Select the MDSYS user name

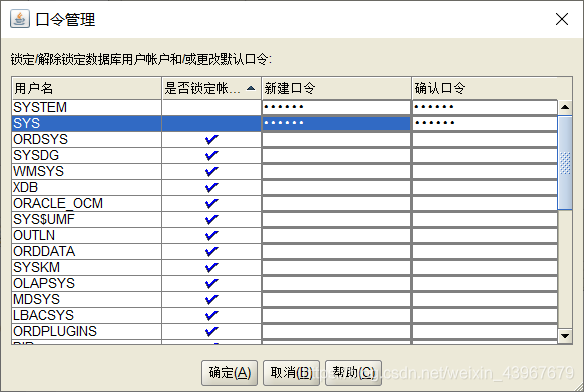pyautogui.click(x=36, y=300)
